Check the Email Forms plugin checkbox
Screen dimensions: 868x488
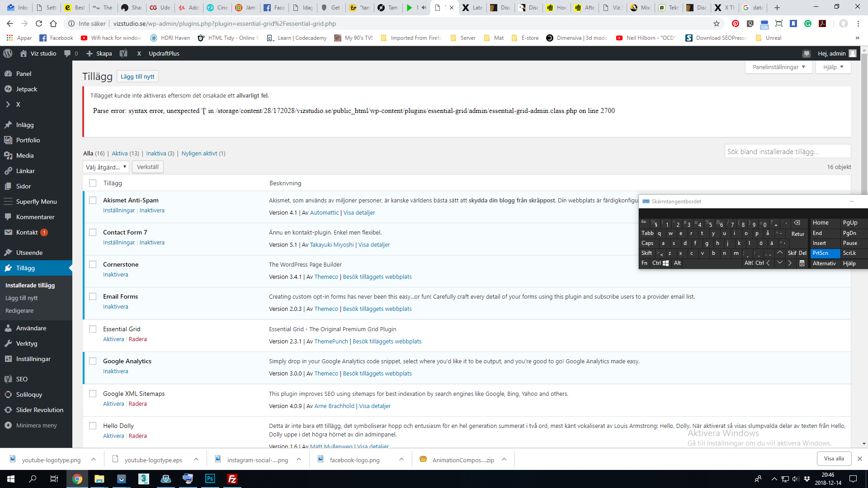(x=93, y=296)
